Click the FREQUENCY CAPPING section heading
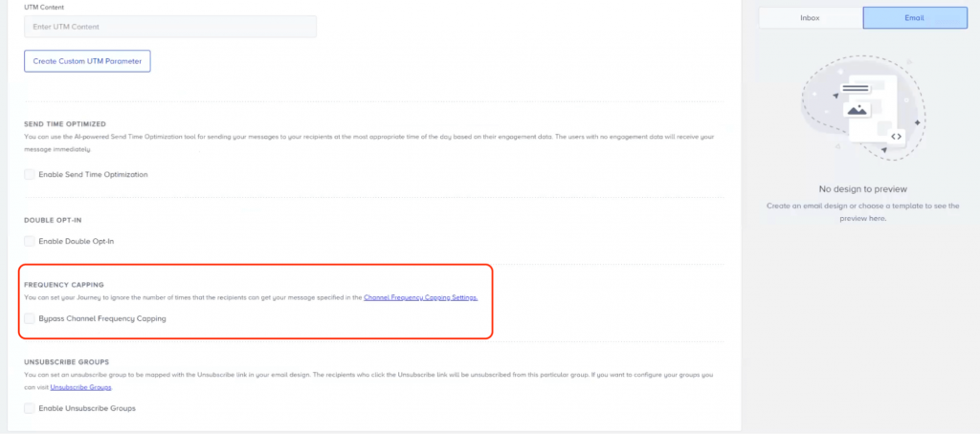 click(x=62, y=285)
